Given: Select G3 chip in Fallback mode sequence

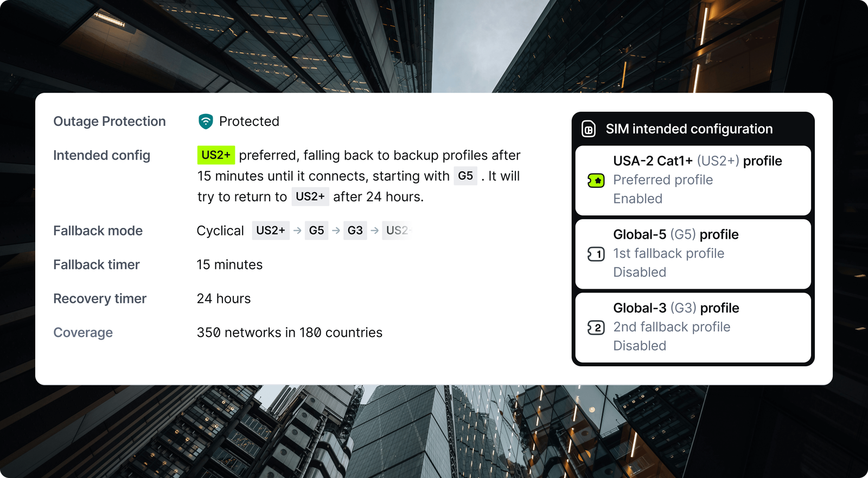Looking at the screenshot, I should (355, 231).
